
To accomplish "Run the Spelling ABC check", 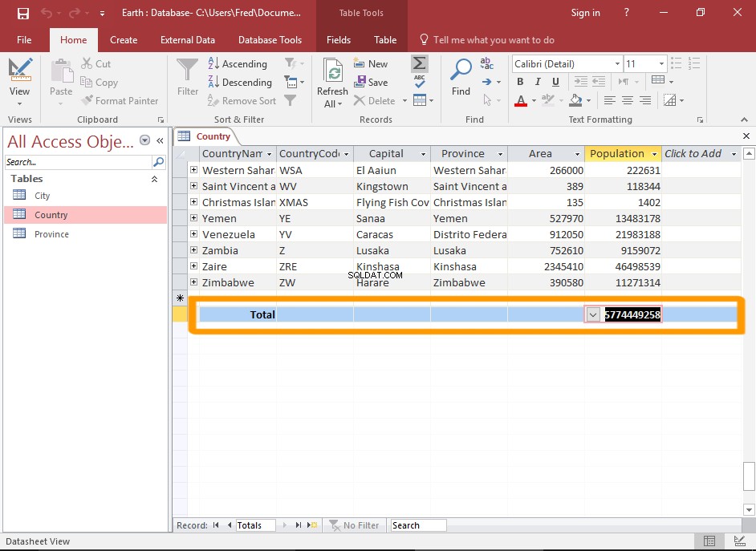I will point(420,81).
